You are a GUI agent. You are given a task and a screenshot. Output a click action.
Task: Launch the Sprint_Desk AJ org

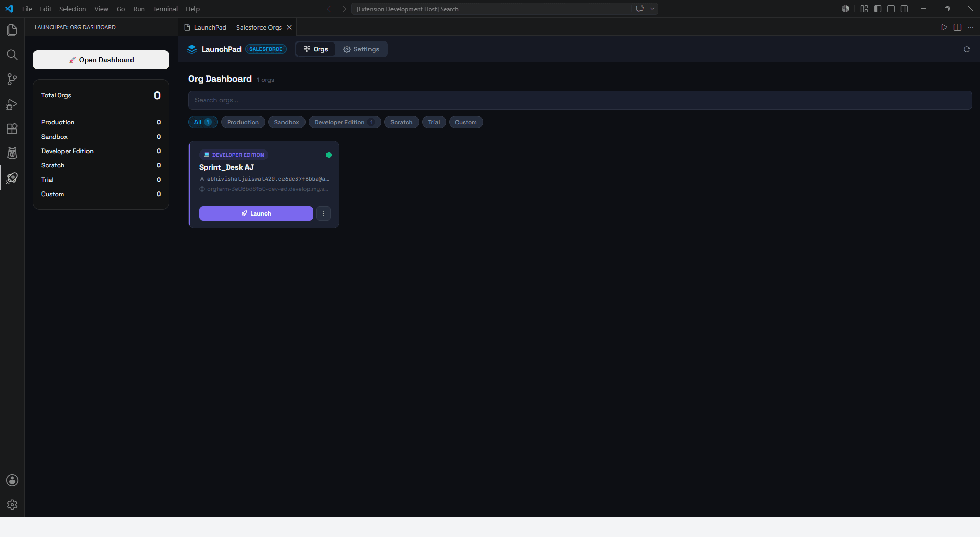[256, 213]
